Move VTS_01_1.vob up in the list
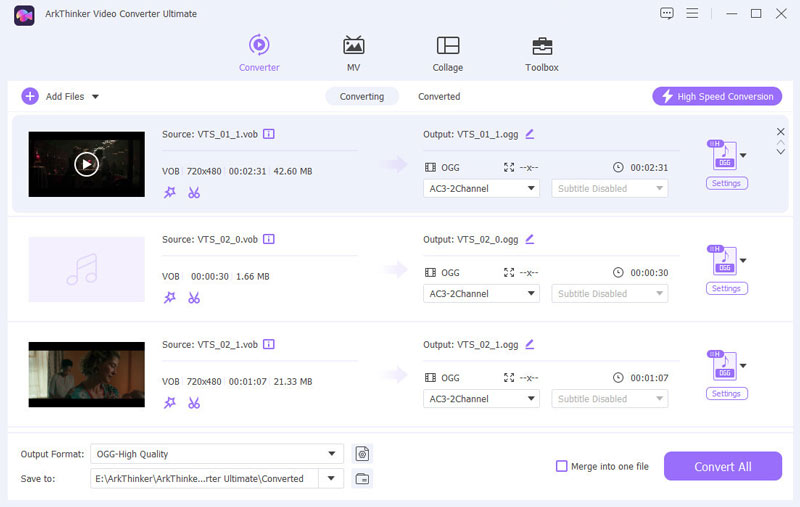The width and height of the screenshot is (800, 507). pyautogui.click(x=781, y=143)
